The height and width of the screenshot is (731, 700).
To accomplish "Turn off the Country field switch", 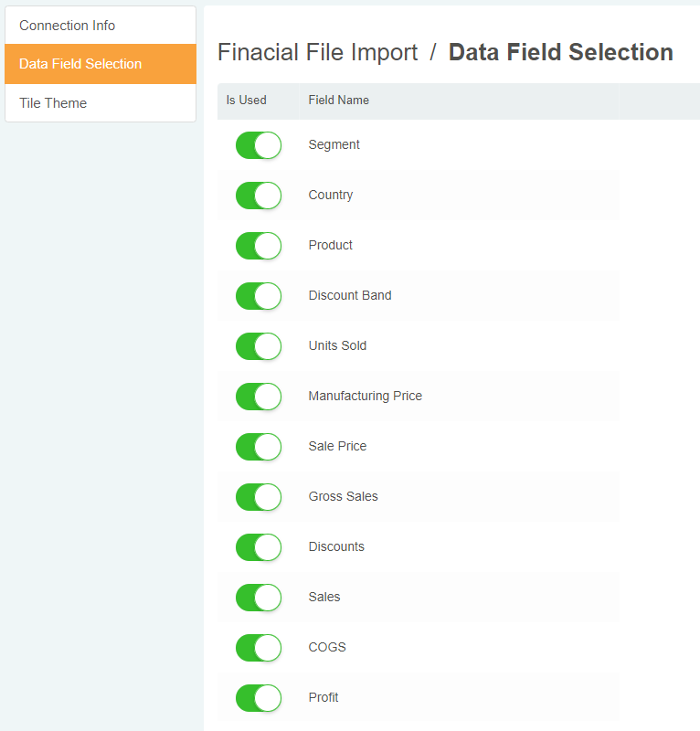I will [258, 196].
